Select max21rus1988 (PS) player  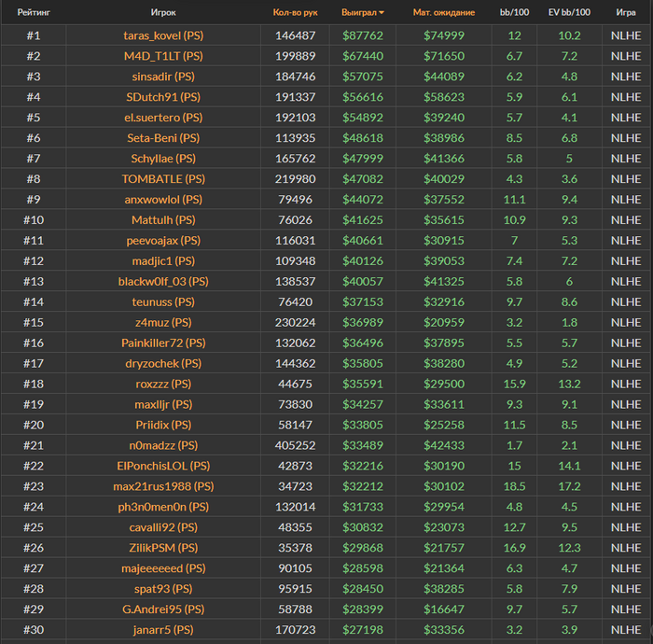[x=163, y=486]
